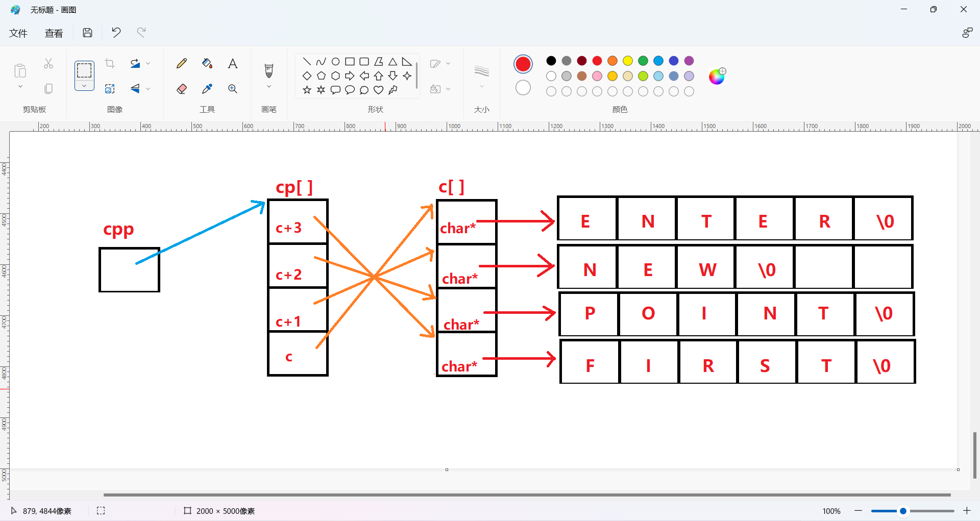Pick the diamond shape
Viewport: 980px width, 521px height.
tap(307, 76)
